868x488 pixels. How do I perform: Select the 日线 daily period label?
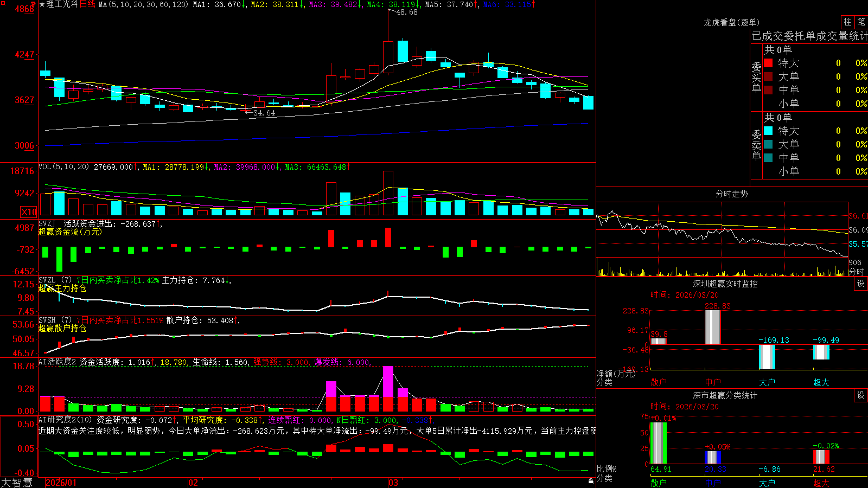(87, 4)
